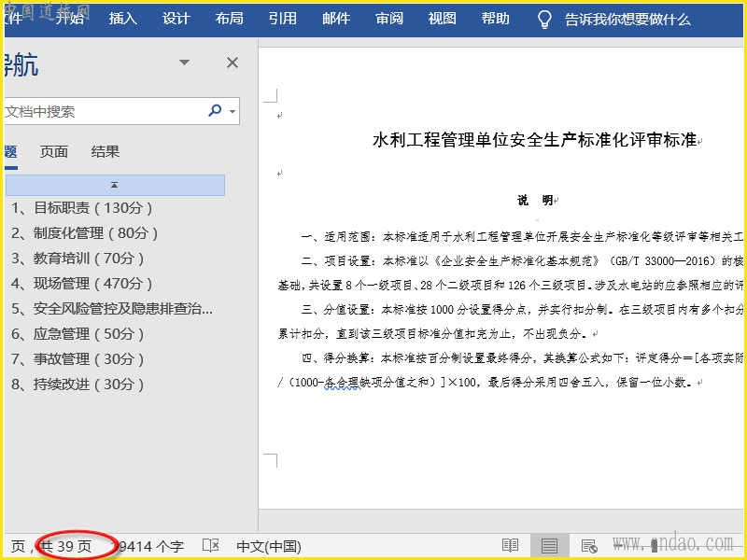Open the 开始 ribbon tab
Screen dimensions: 747x560
click(69, 19)
